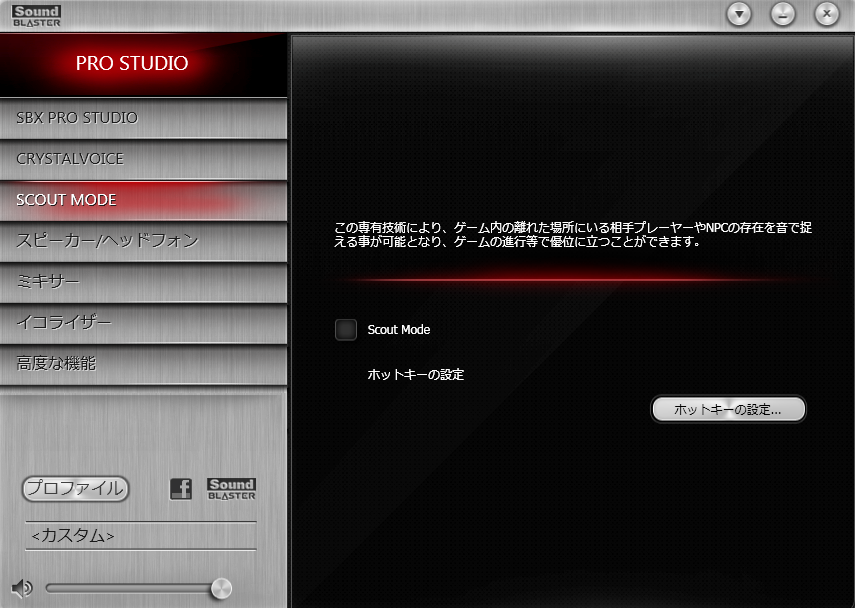
Task: Click the Sound Blaster logo in title bar
Action: 37,16
